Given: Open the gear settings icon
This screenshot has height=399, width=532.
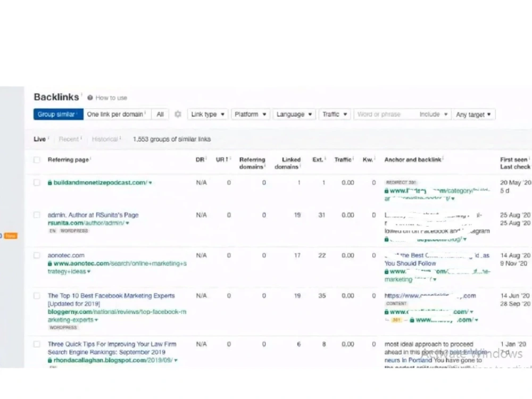Looking at the screenshot, I should [x=178, y=114].
